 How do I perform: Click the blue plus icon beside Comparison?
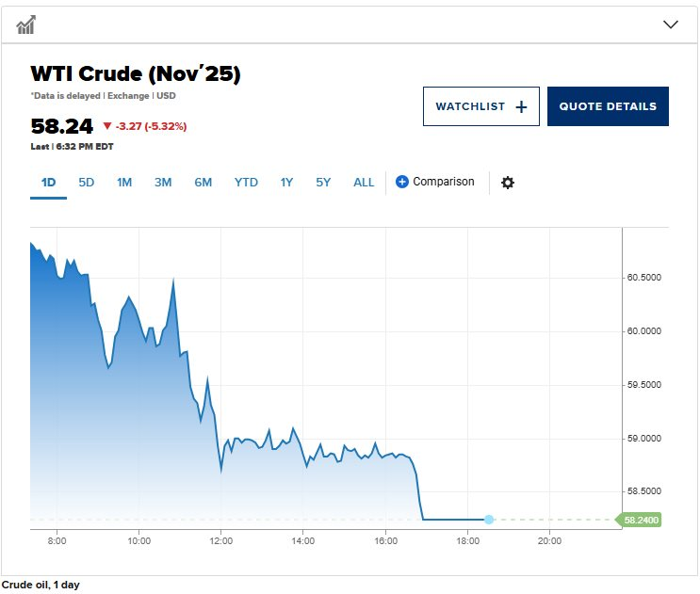coord(402,182)
